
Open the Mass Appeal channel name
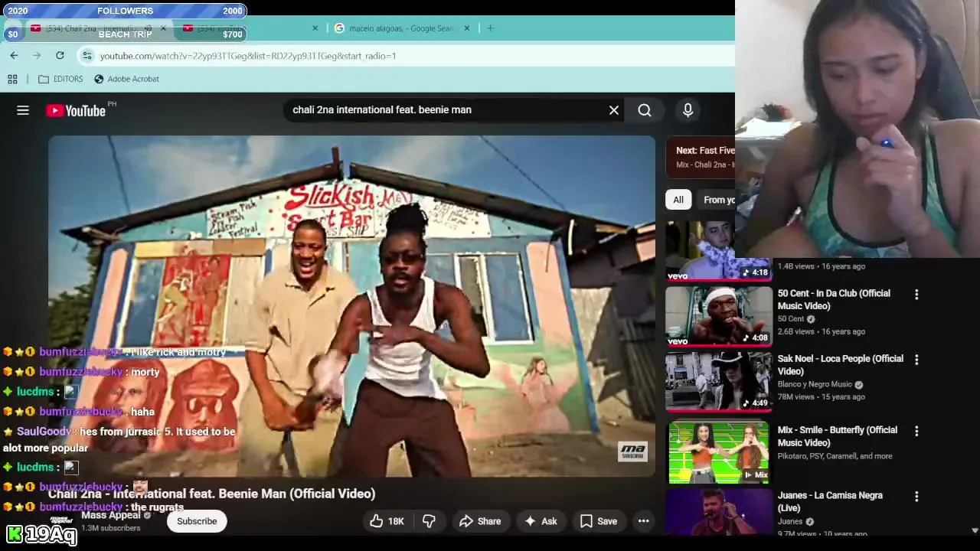click(x=110, y=515)
